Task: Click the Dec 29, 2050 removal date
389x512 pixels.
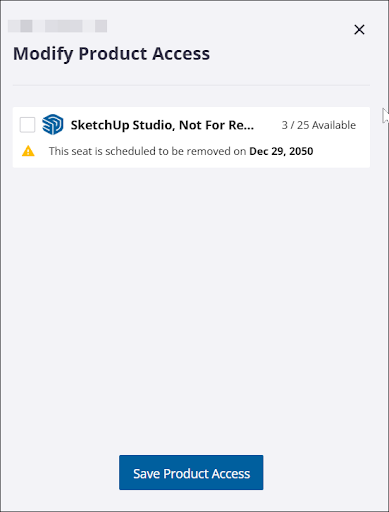Action: [x=281, y=151]
